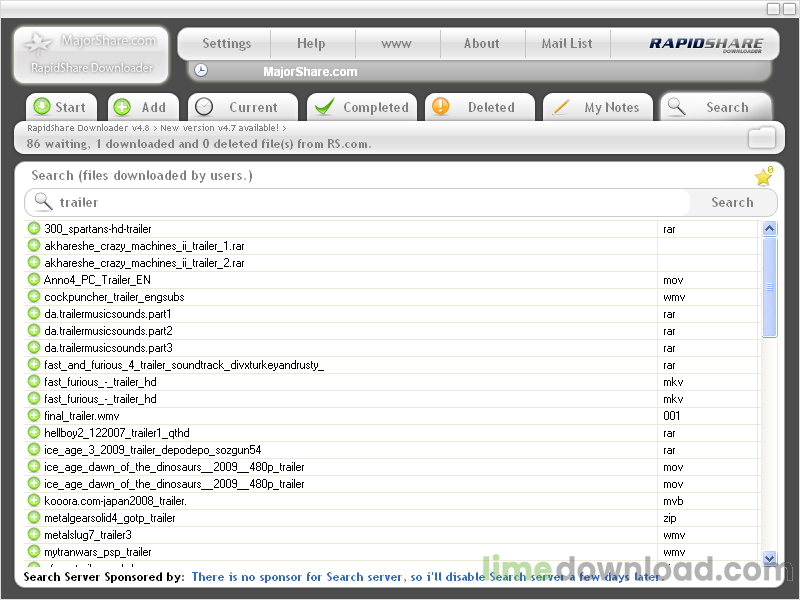Click the mvb type for kooora.com-japan2008_trailer.

click(673, 501)
